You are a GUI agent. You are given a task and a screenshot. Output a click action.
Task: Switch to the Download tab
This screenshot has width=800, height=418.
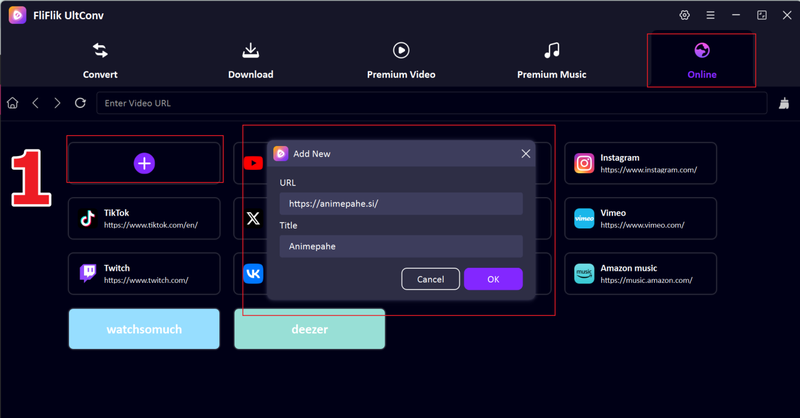[250, 60]
